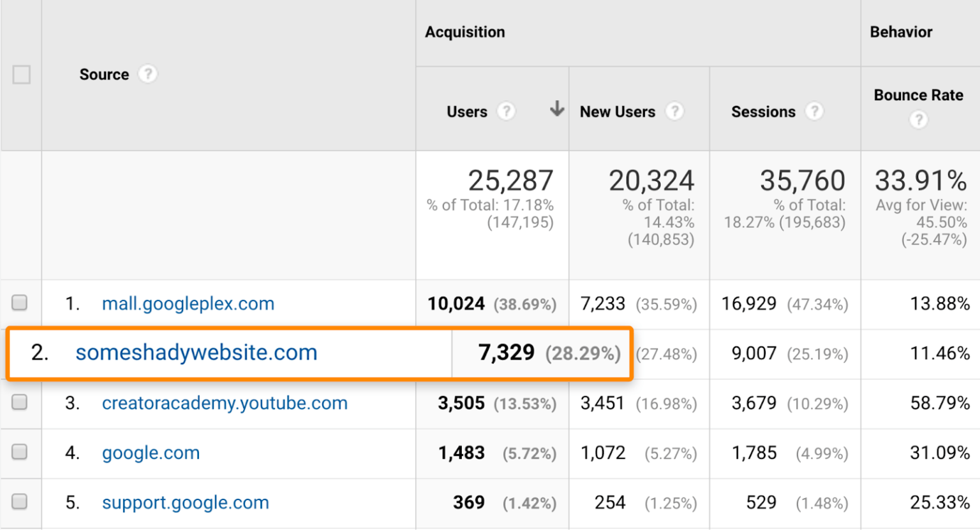Sort the table by New Users

617,112
